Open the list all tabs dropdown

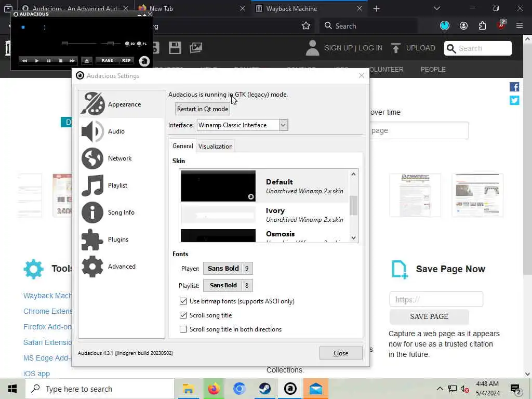click(x=437, y=8)
